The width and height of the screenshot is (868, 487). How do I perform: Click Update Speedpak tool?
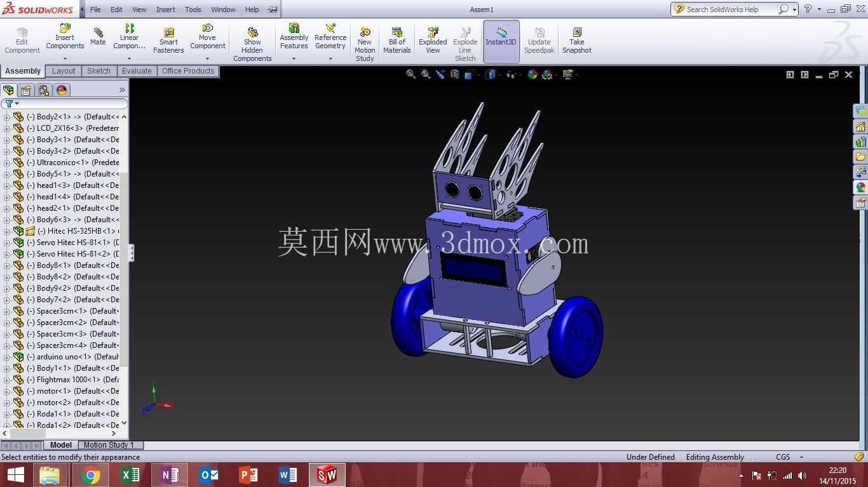[x=539, y=41]
